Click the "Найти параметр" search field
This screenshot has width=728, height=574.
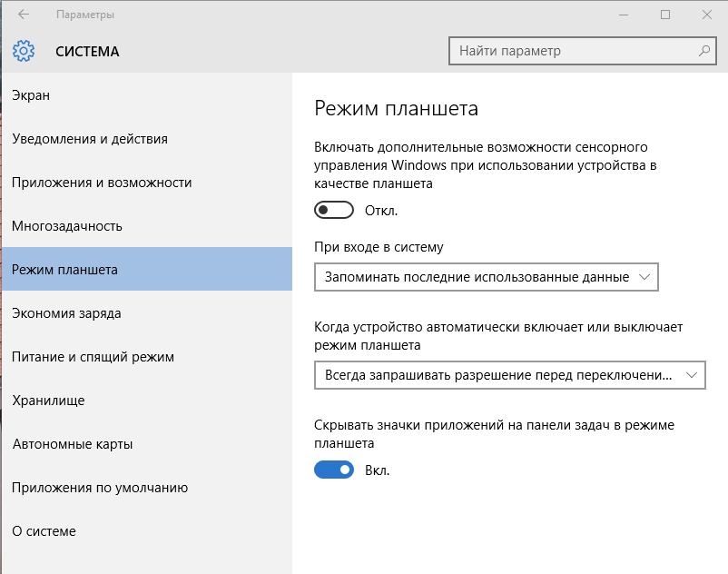pos(572,51)
